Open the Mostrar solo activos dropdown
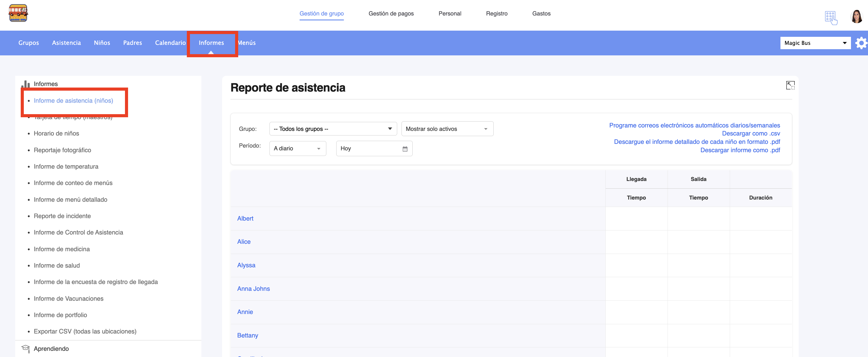The width and height of the screenshot is (868, 357). pyautogui.click(x=447, y=129)
